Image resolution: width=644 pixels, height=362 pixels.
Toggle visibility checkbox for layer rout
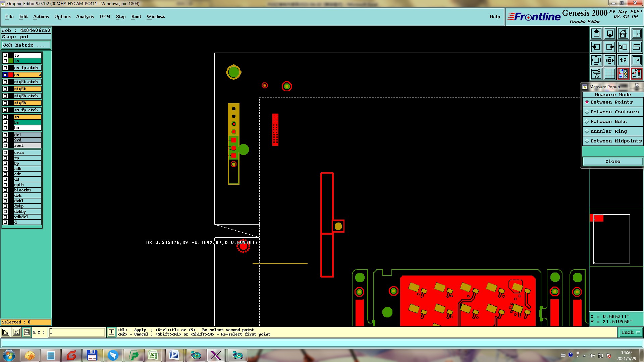click(x=5, y=145)
